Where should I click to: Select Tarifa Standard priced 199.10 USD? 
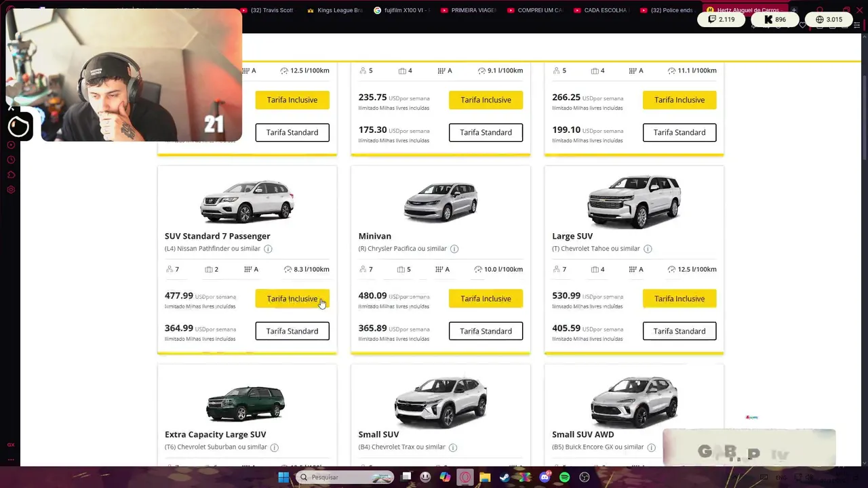(x=679, y=132)
